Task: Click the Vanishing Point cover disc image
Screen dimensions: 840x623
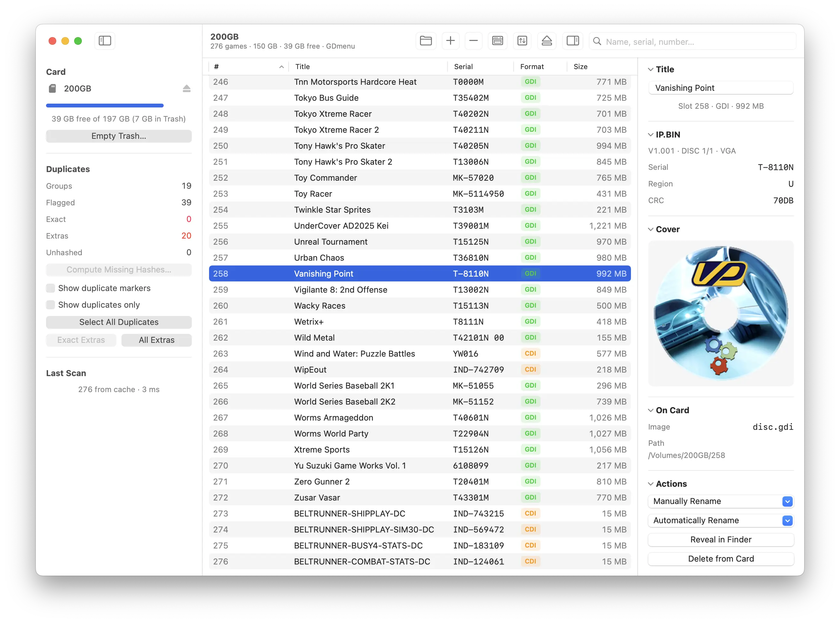Action: coord(720,313)
